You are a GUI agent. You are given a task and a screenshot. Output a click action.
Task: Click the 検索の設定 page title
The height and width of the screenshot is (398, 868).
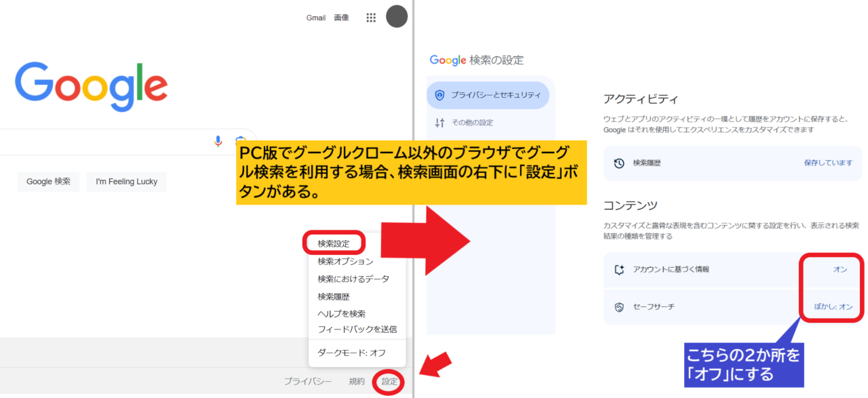[x=496, y=60]
